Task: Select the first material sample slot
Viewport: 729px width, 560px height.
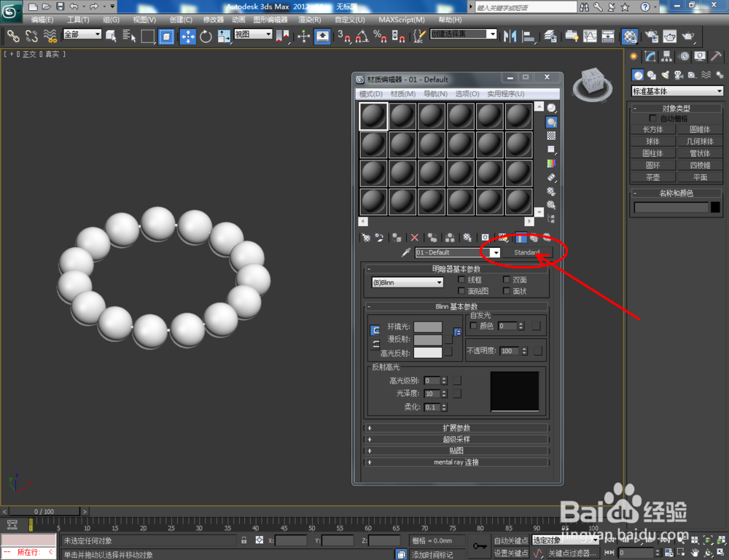Action: pos(373,115)
